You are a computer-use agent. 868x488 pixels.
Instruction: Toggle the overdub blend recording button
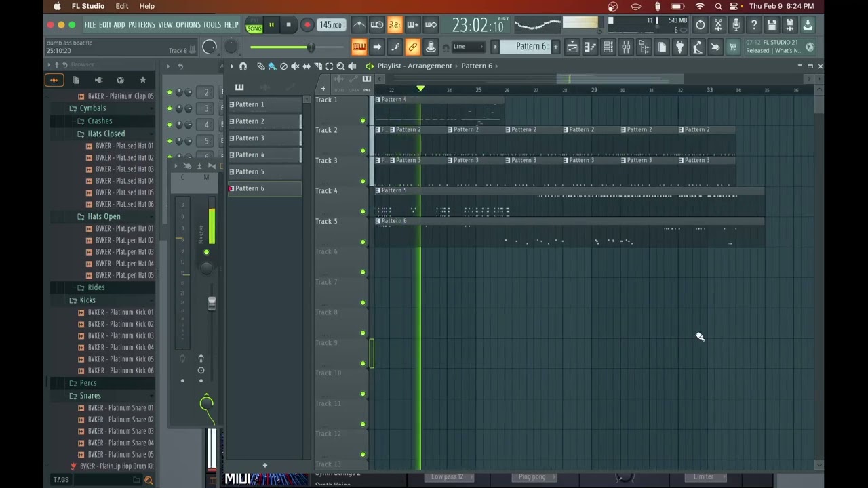pyautogui.click(x=412, y=25)
